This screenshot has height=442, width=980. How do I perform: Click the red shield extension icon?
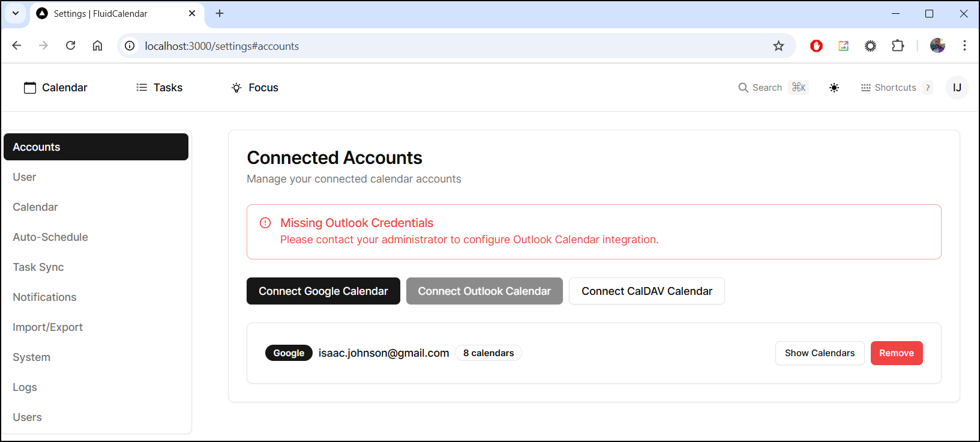(x=816, y=46)
